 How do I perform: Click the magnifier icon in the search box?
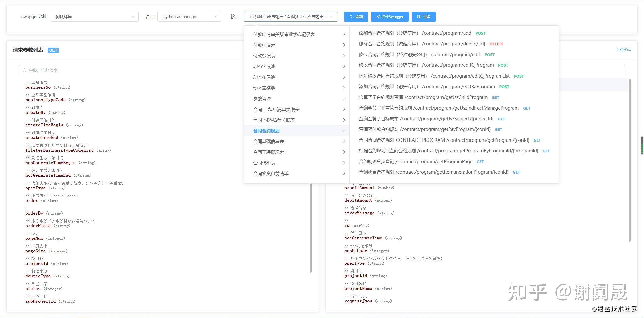[x=24, y=70]
